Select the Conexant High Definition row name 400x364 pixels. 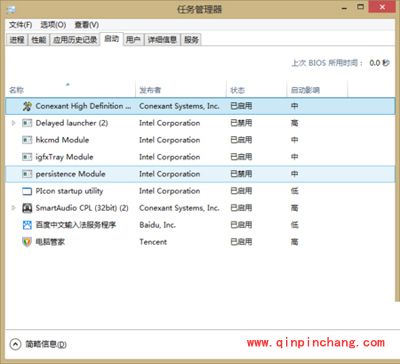click(x=83, y=106)
